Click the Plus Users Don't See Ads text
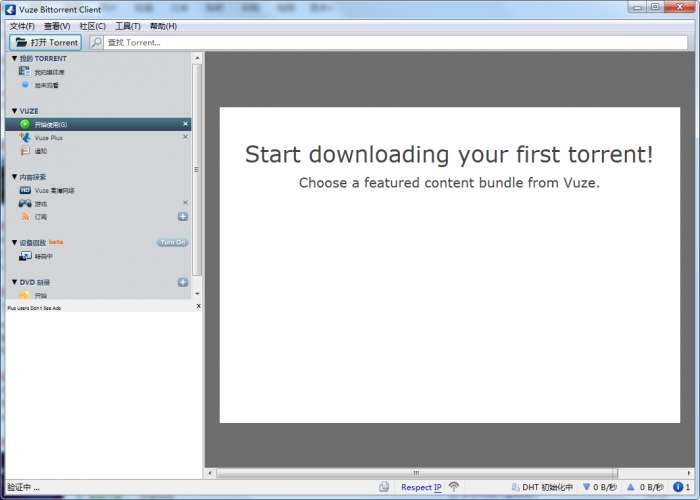Viewport: 700px width, 500px height. click(34, 308)
